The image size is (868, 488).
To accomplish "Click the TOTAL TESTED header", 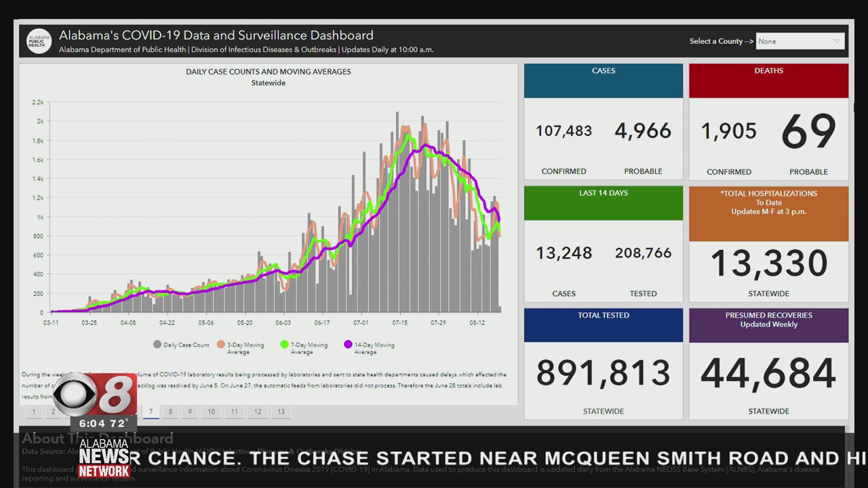I will pos(604,325).
